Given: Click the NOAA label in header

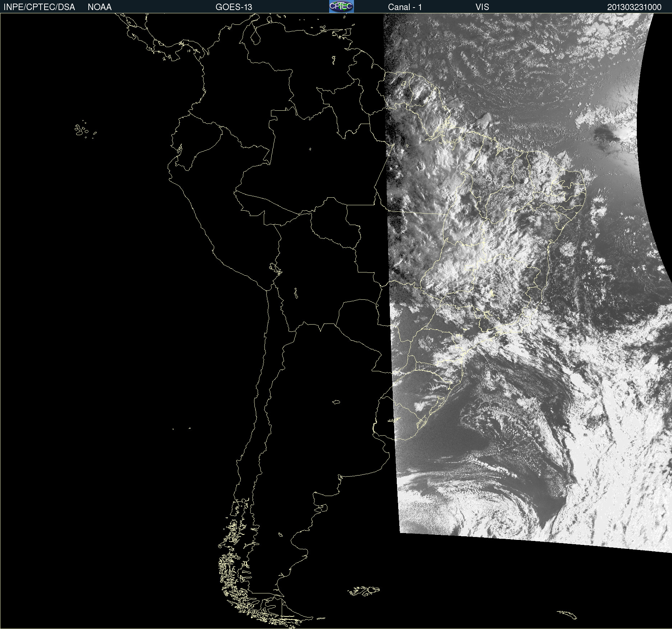Looking at the screenshot, I should pos(100,7).
